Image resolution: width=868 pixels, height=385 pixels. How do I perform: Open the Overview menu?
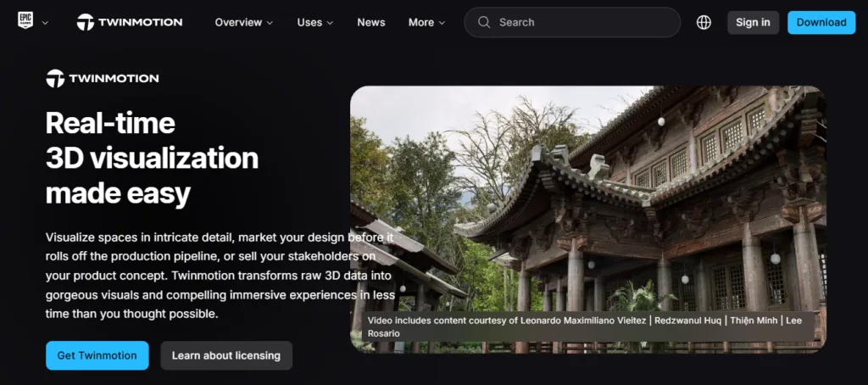pyautogui.click(x=243, y=22)
